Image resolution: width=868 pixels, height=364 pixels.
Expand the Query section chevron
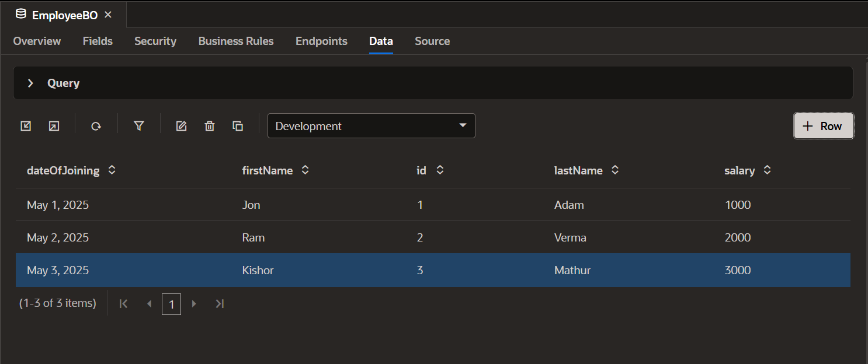pos(30,83)
